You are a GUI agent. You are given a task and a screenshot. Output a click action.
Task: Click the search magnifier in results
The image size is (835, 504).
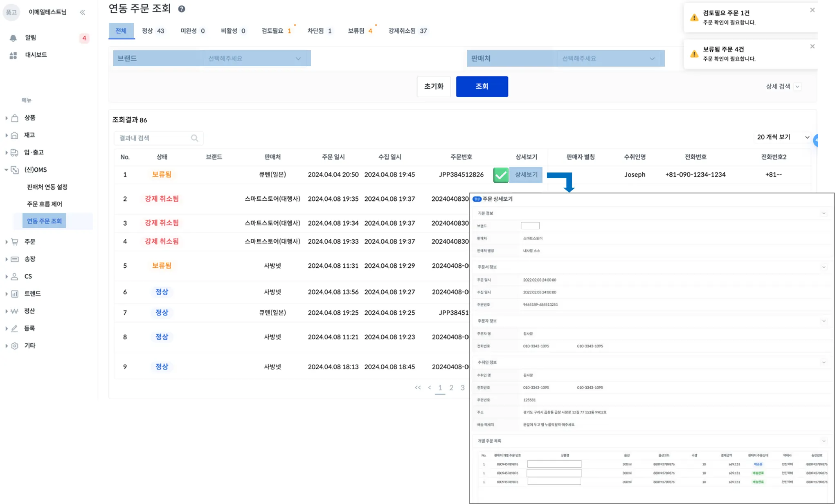[x=195, y=138]
